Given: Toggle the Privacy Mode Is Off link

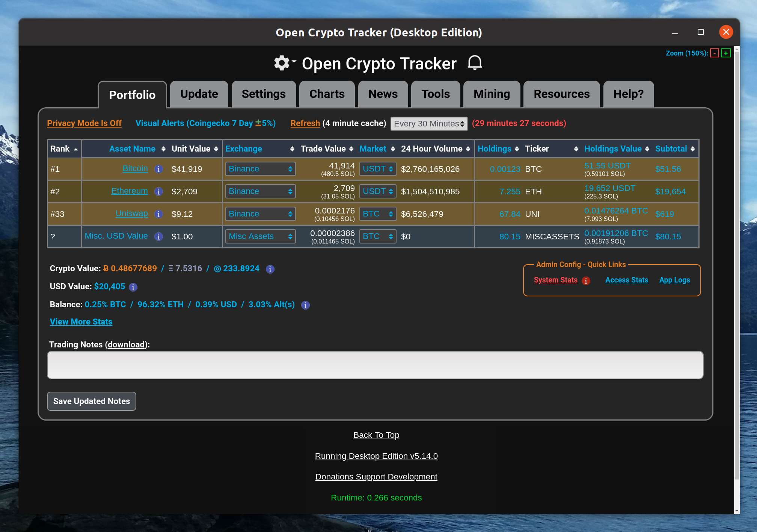Looking at the screenshot, I should (x=84, y=123).
